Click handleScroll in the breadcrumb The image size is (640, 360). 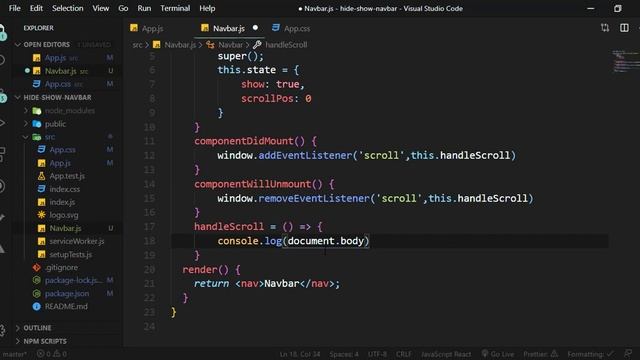pyautogui.click(x=286, y=44)
